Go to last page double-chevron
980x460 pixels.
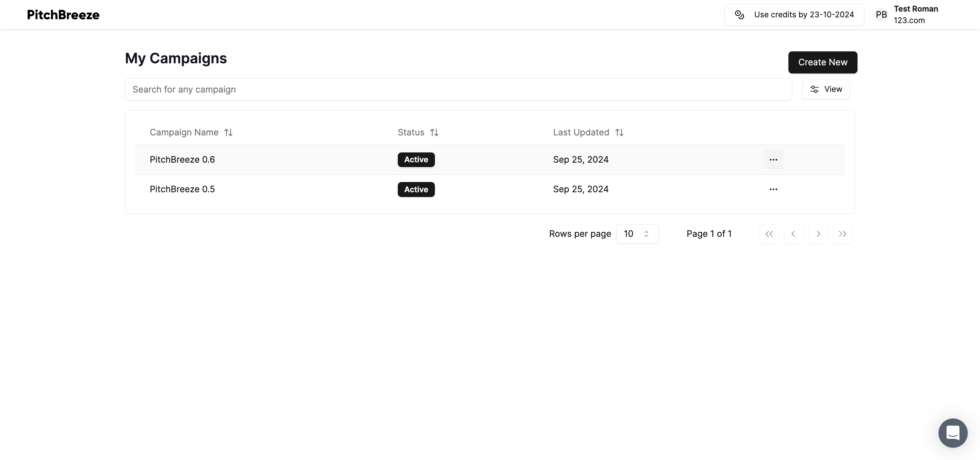[x=842, y=234]
